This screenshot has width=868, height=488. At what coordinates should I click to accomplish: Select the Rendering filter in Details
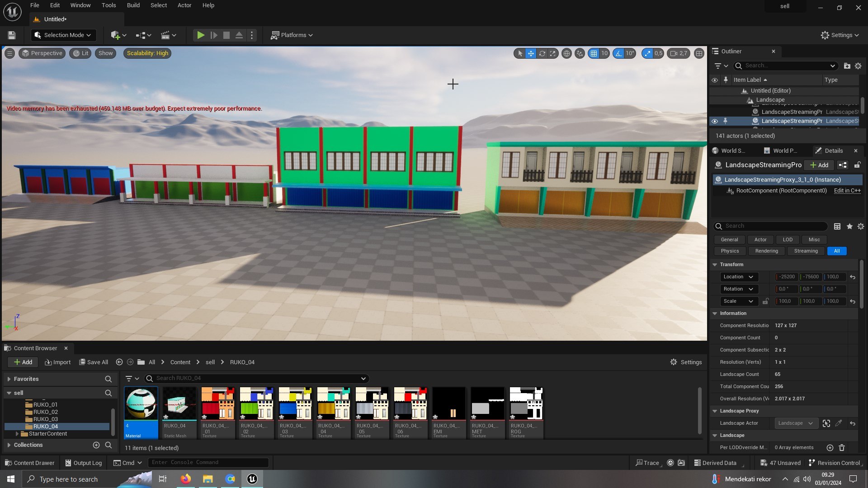pyautogui.click(x=767, y=251)
